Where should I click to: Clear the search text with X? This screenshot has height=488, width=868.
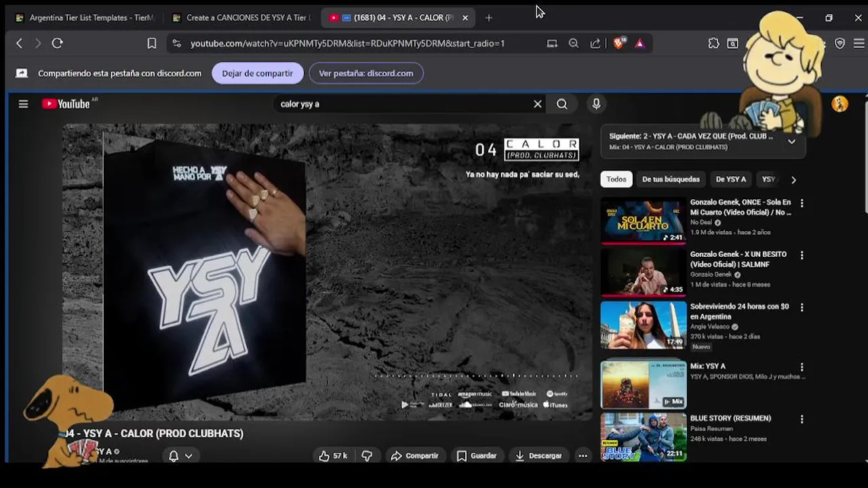538,104
